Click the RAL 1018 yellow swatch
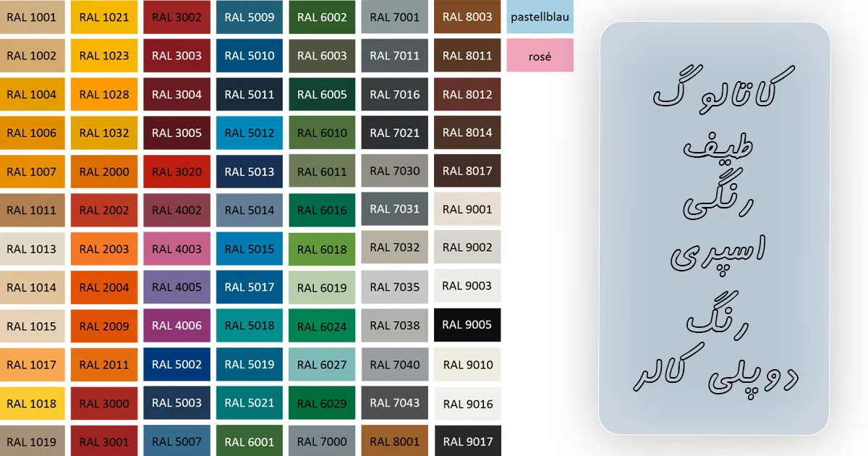Image resolution: width=868 pixels, height=456 pixels. (x=33, y=403)
